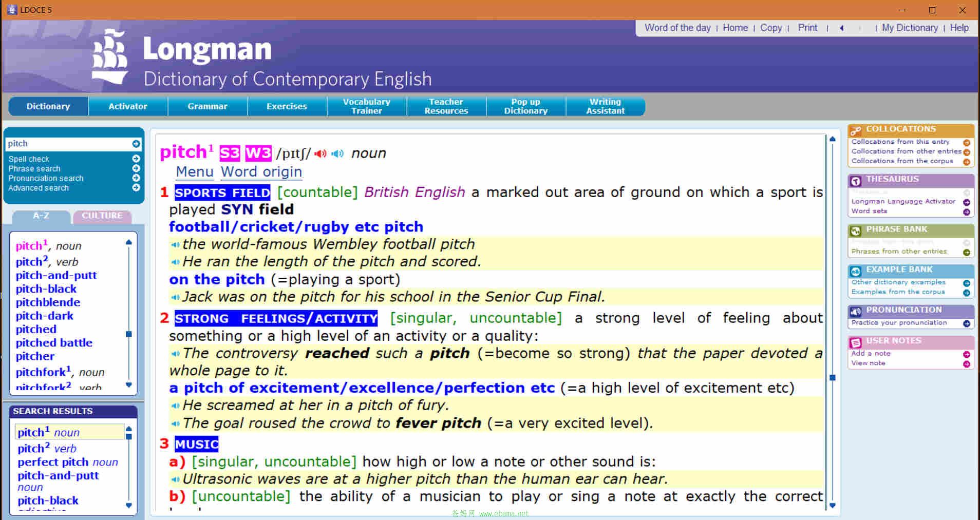The width and height of the screenshot is (980, 520).
Task: Click the Add a note arrow icon
Action: click(x=967, y=355)
